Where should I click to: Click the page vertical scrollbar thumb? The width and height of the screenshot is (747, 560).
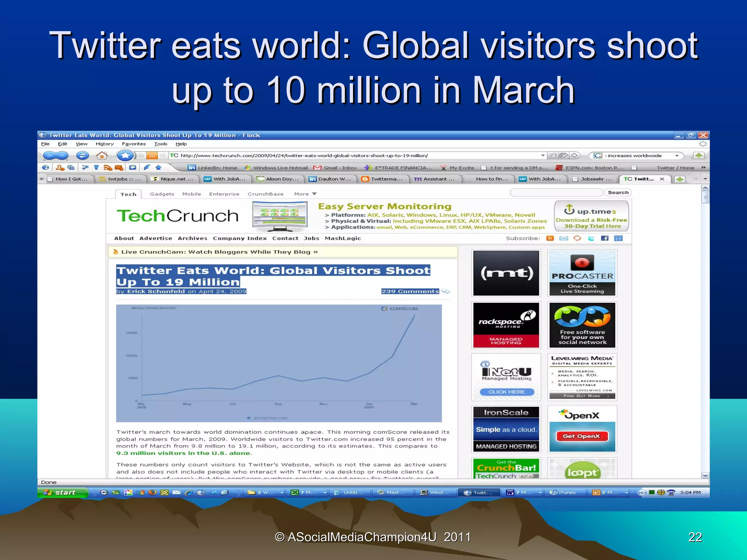coord(705,198)
